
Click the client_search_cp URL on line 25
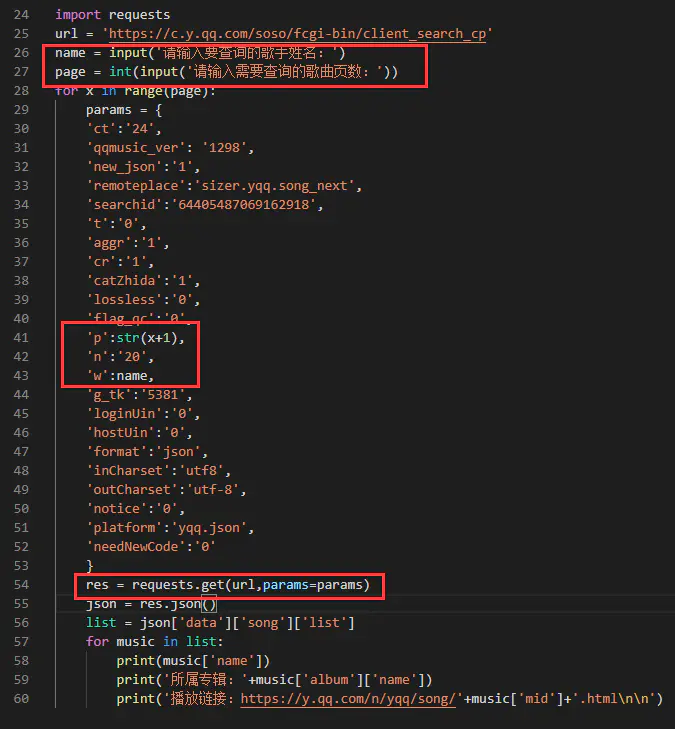pyautogui.click(x=297, y=34)
